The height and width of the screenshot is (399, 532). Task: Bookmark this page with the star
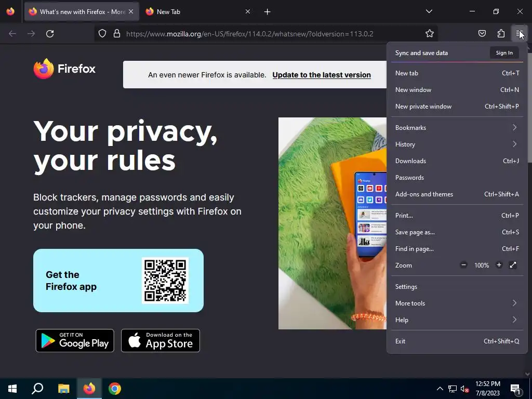(x=430, y=34)
